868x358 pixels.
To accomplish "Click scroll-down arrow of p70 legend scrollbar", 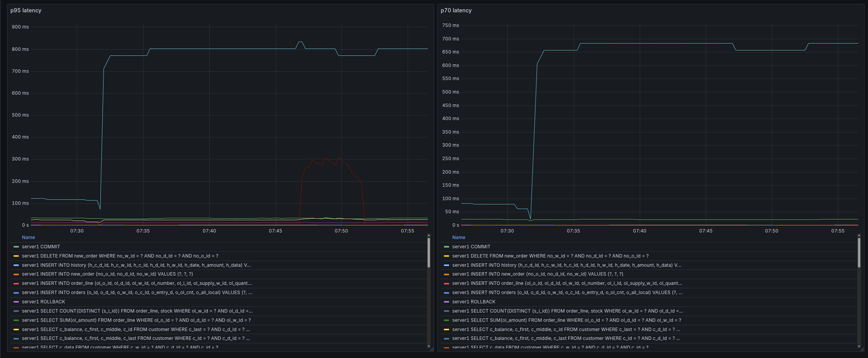I will [859, 346].
